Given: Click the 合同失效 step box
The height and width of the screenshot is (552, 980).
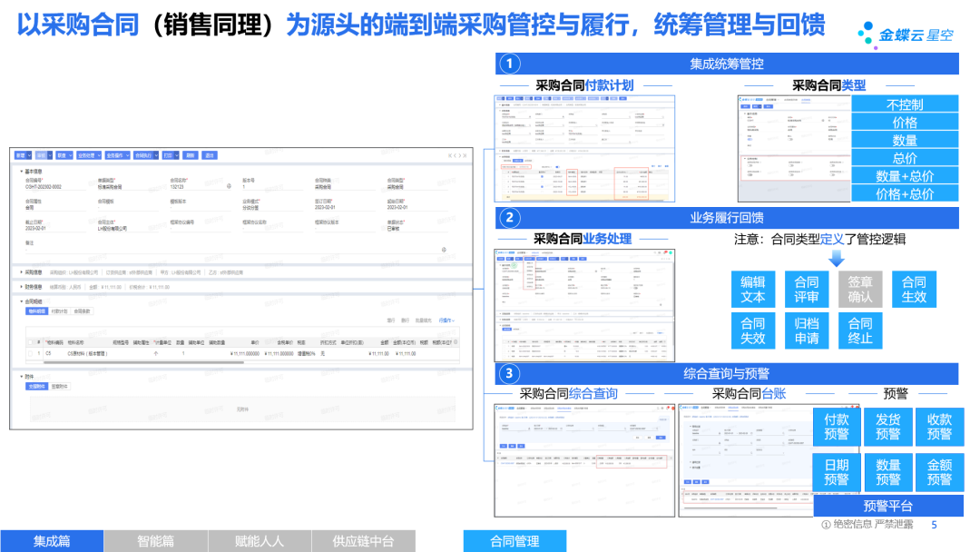Looking at the screenshot, I should [753, 330].
